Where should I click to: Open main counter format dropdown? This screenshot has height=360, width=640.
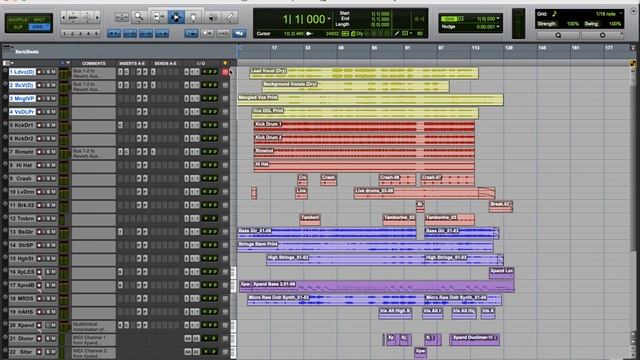click(329, 18)
